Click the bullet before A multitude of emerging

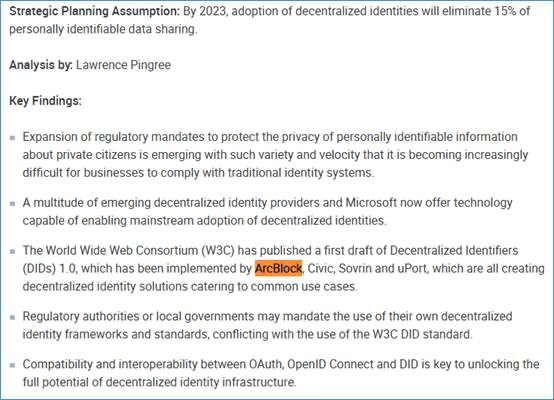pyautogui.click(x=13, y=204)
